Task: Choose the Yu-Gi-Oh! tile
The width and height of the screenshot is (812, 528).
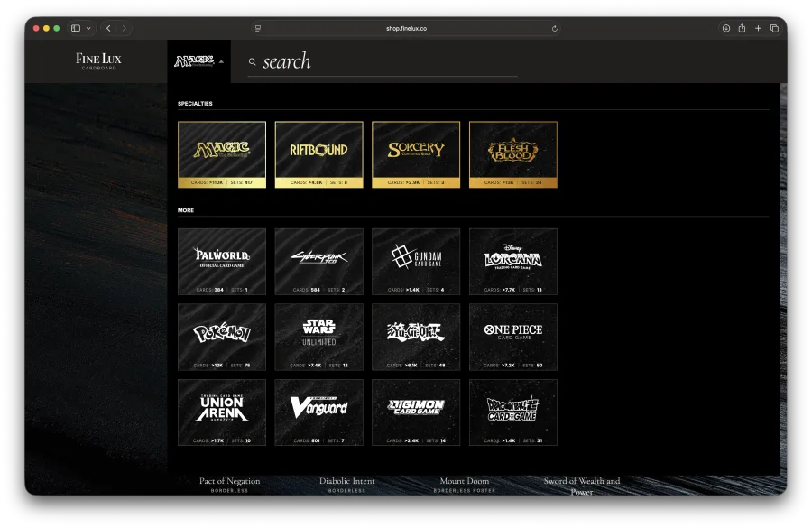Action: [x=416, y=337]
